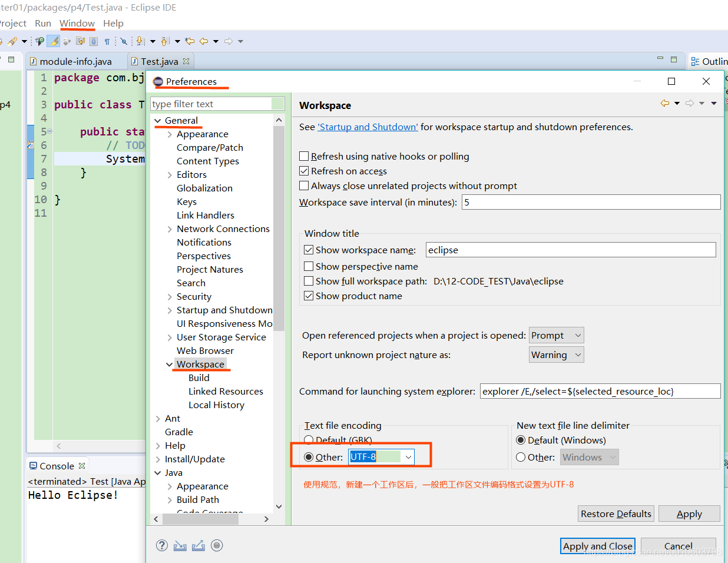
Task: Select Default (GBK) text encoding radio
Action: tap(309, 440)
